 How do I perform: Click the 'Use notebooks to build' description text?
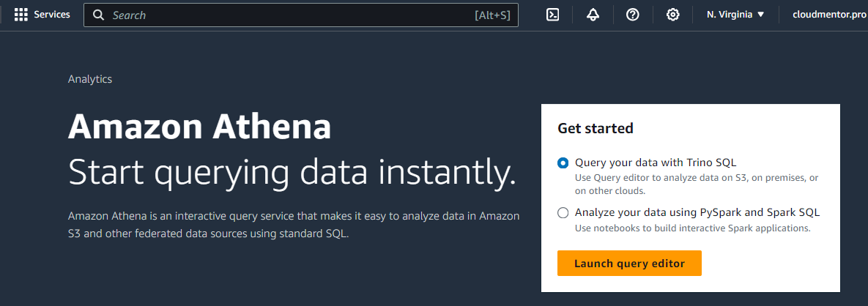point(692,228)
